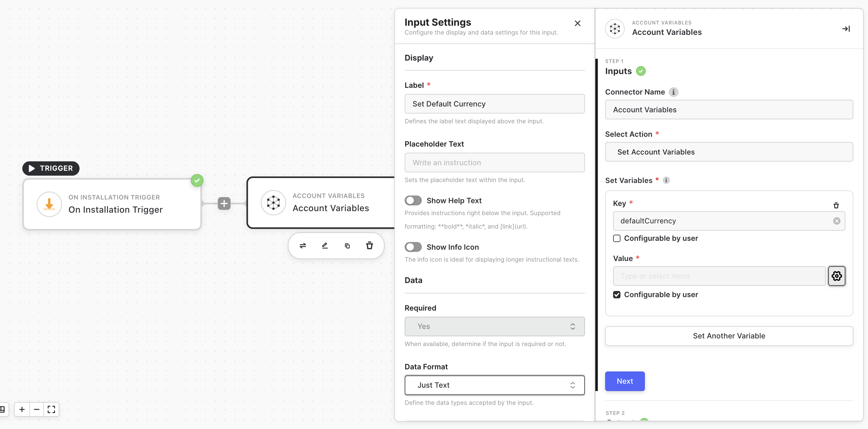Open the Data Format dropdown

click(494, 385)
